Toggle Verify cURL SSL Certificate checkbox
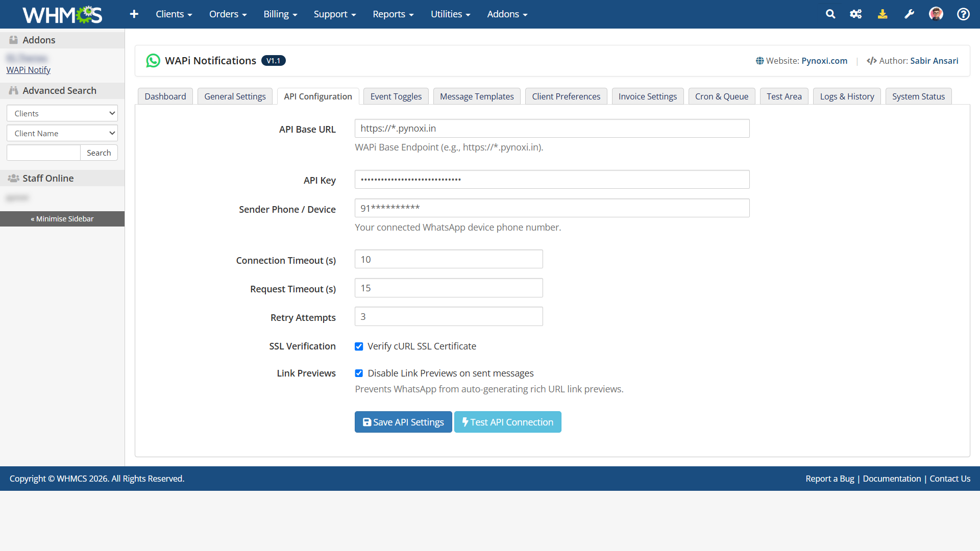This screenshot has width=980, height=551. tap(359, 346)
